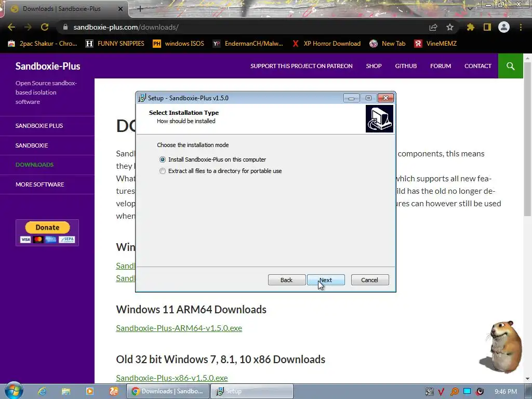532x399 pixels.
Task: Download Sandboxie-Plus-ARM64-v1.5.0.exe
Action: tap(179, 328)
